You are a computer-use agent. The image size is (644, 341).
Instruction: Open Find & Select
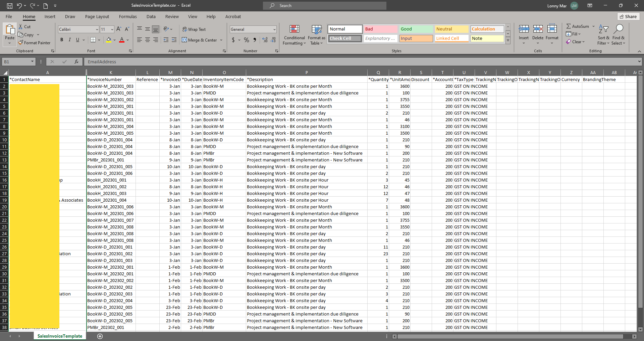tap(619, 35)
